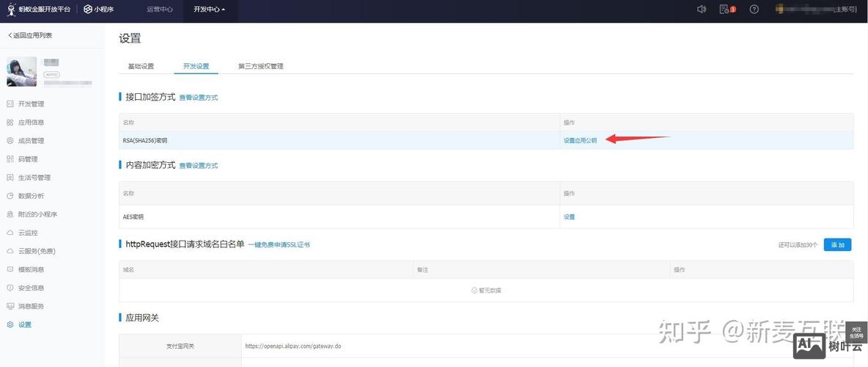Open the 第三方授权管理 tab
The height and width of the screenshot is (367, 868).
(261, 66)
